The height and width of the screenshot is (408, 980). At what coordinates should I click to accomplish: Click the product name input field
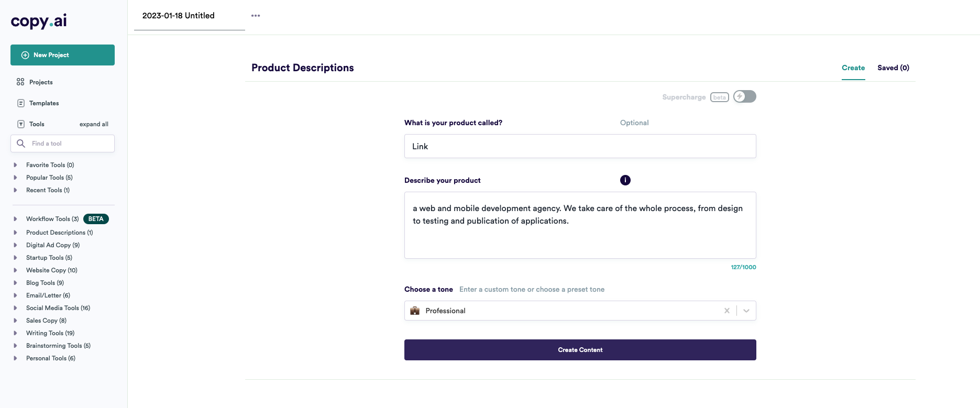580,146
